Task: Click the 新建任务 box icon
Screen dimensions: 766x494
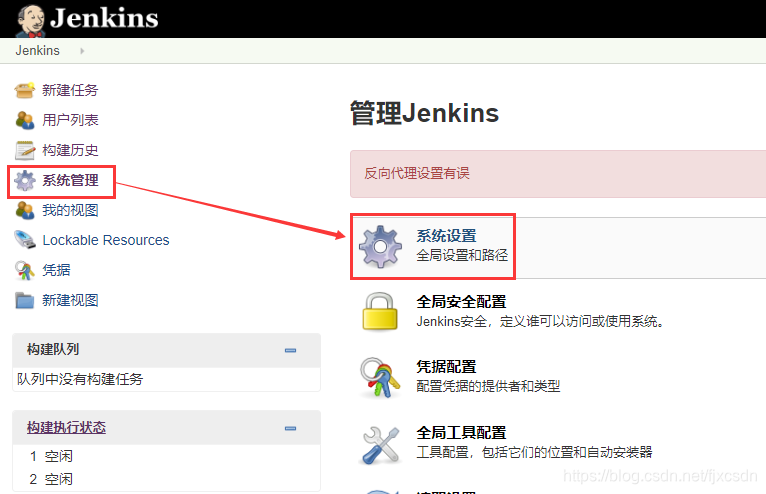Action: pyautogui.click(x=24, y=90)
